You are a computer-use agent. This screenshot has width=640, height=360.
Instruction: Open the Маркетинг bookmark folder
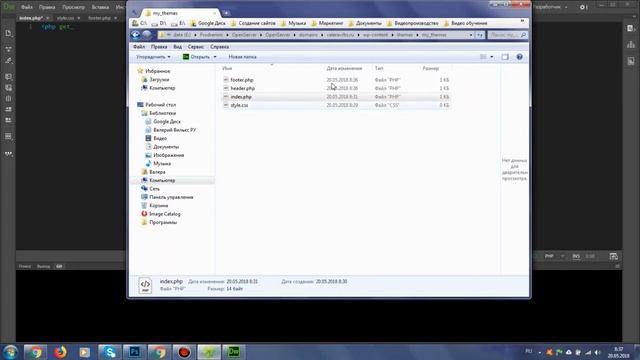[327, 23]
